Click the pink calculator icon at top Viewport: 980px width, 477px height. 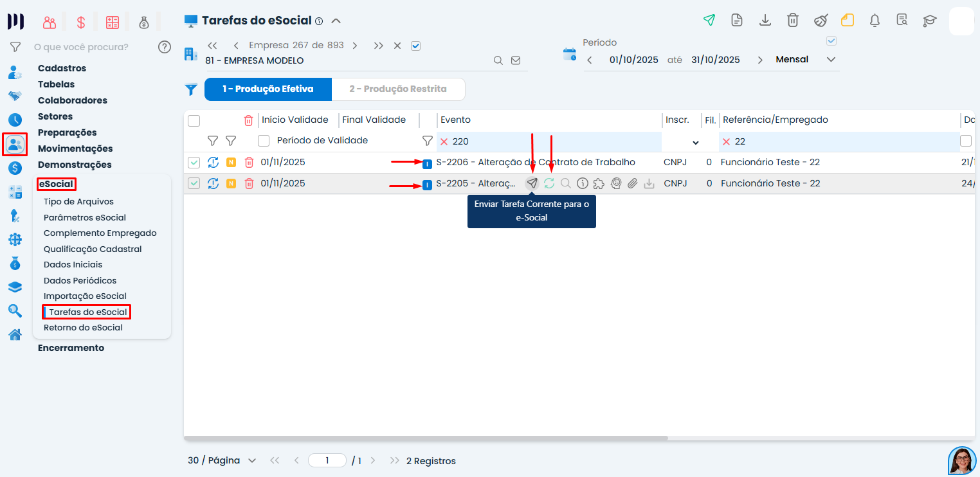click(x=113, y=22)
